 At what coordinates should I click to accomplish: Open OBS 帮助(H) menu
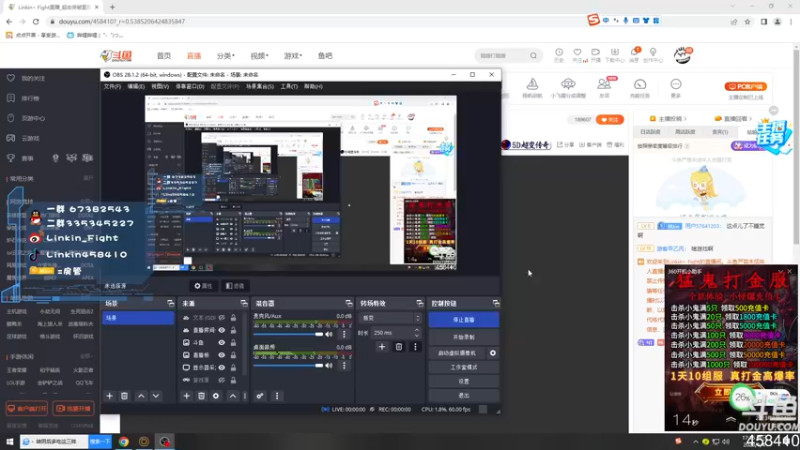(313, 86)
